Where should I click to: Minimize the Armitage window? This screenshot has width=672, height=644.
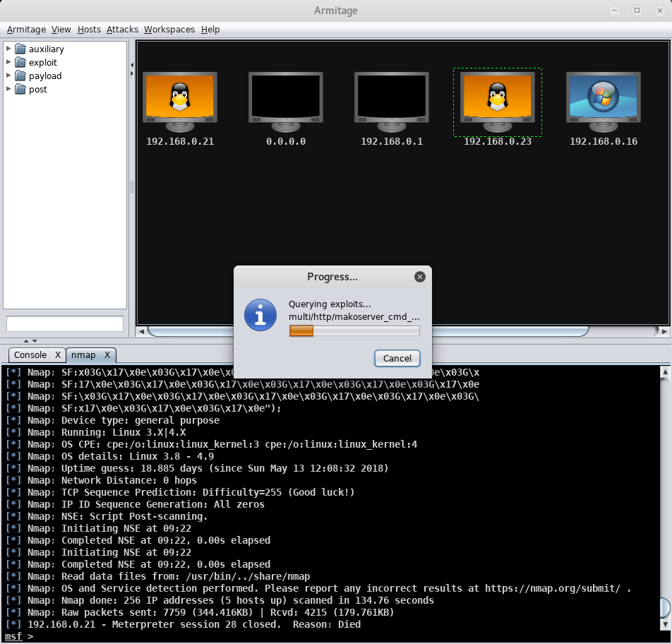(x=615, y=11)
